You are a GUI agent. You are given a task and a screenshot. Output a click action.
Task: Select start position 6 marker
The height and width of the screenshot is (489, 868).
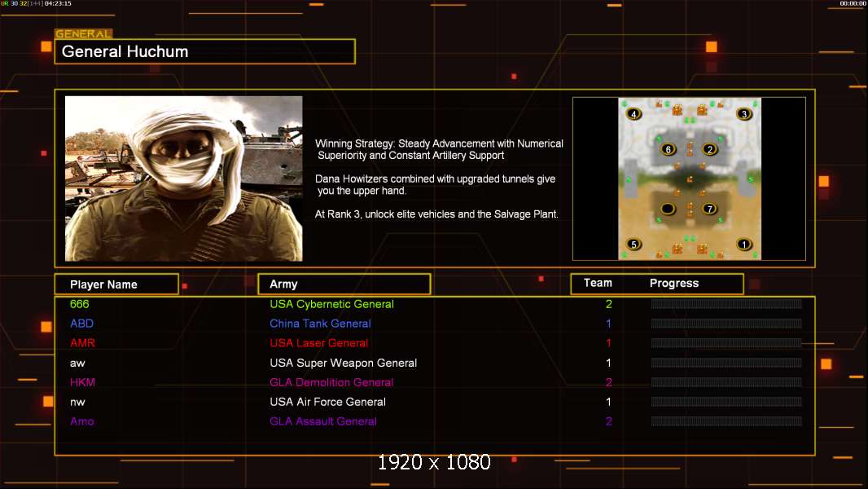pos(669,149)
